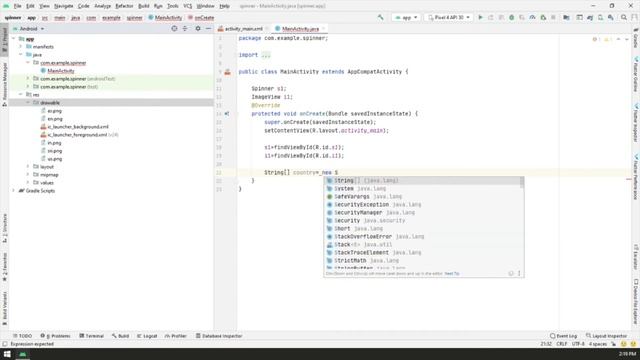640x360 pixels.
Task: Open the Event Log
Action: point(564,336)
